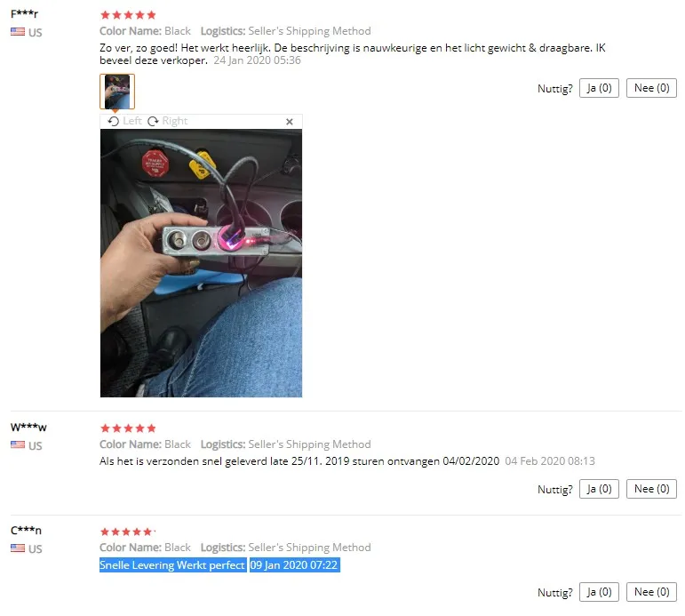Screen dimensions: 685x616
Task: Vote Nee on F***r's review
Action: [651, 88]
